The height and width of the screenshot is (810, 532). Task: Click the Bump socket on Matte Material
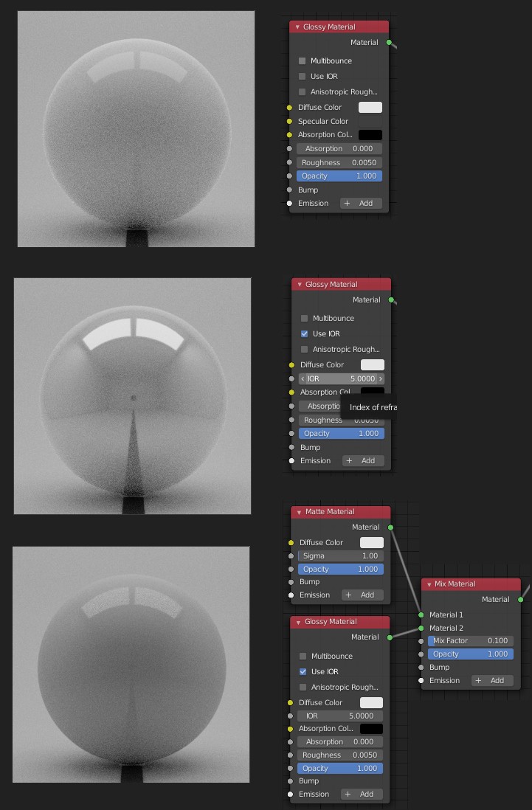point(291,581)
